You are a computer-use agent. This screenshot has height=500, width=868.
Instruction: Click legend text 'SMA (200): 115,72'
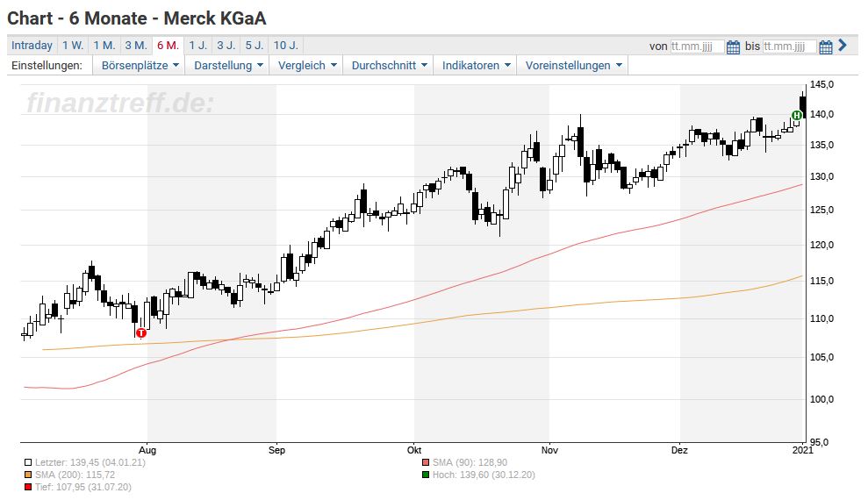point(75,475)
